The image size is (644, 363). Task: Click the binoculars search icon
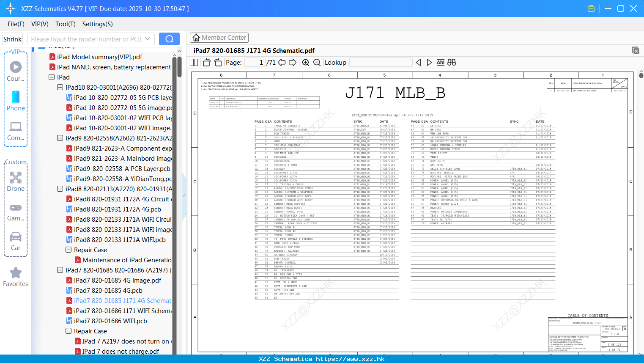452,62
